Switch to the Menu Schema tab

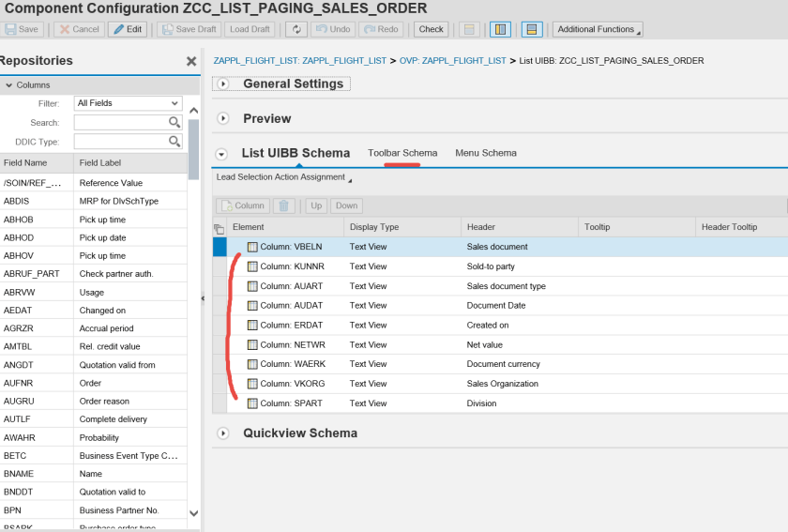click(486, 153)
